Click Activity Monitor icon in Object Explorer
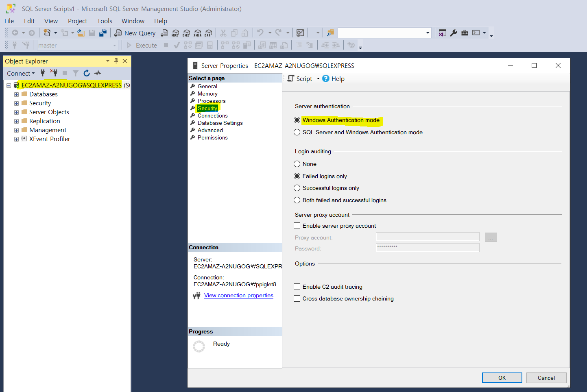Viewport: 587px width, 392px height. (98, 73)
